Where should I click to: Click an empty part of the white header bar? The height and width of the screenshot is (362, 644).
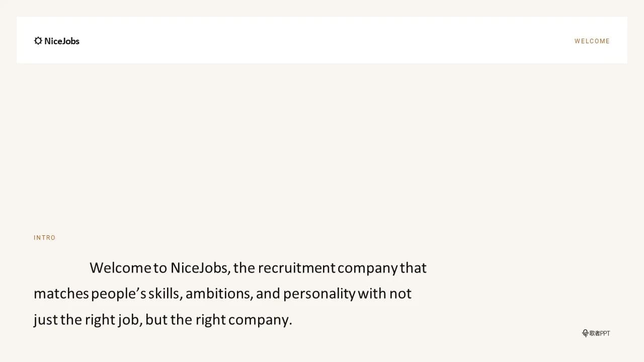322,40
